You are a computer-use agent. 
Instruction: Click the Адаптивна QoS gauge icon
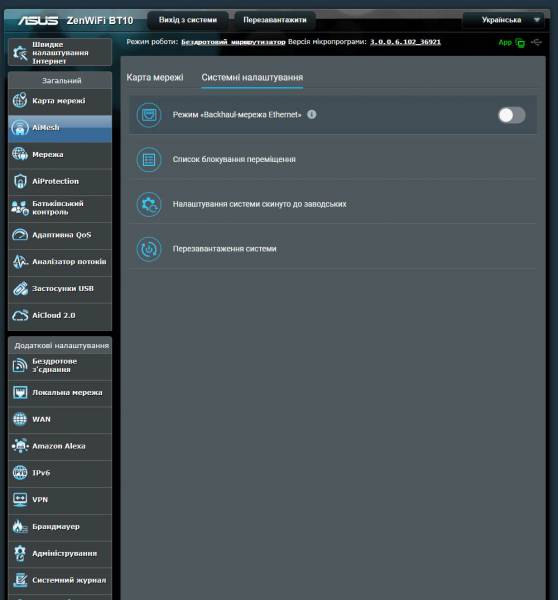[x=20, y=235]
